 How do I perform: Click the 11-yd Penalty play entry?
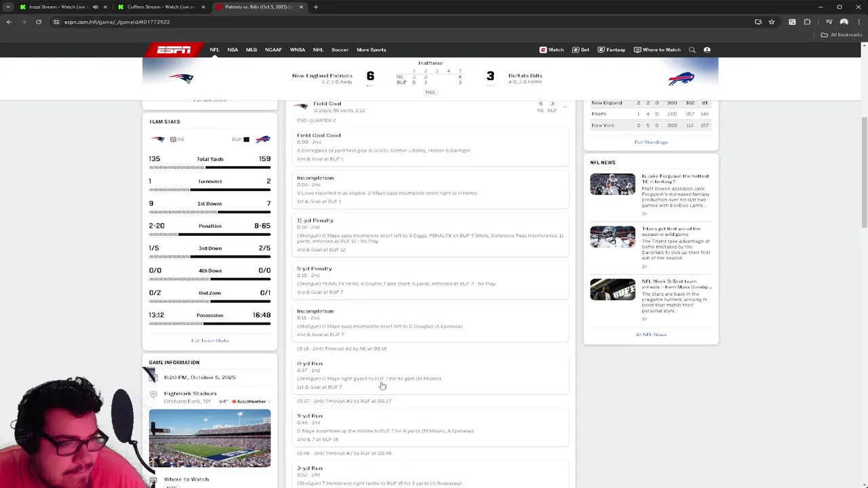431,235
